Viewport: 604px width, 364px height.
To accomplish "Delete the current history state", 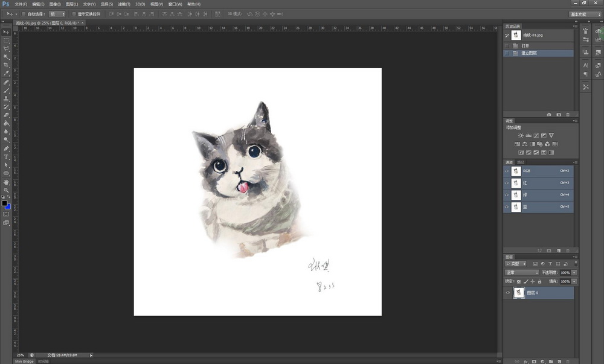I will (x=568, y=115).
